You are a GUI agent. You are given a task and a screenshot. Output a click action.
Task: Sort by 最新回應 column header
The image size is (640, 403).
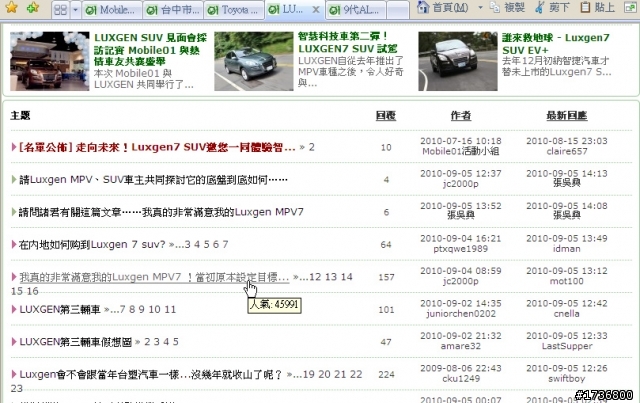click(567, 116)
